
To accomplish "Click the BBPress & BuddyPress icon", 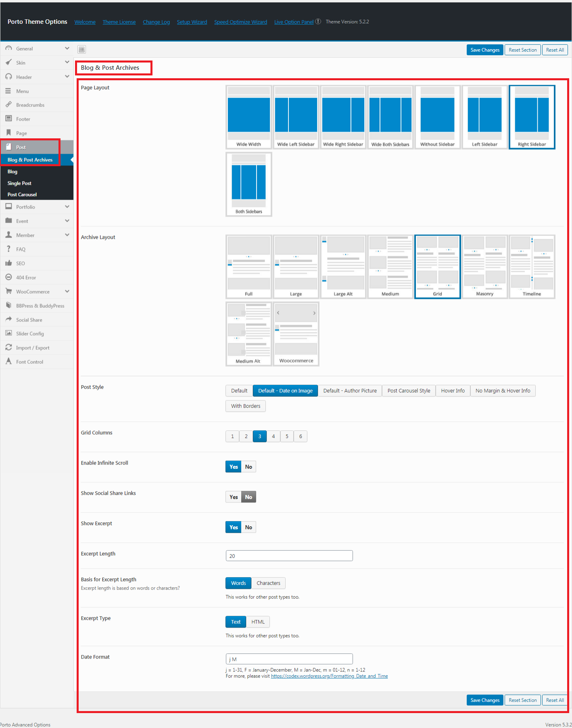I will (8, 305).
